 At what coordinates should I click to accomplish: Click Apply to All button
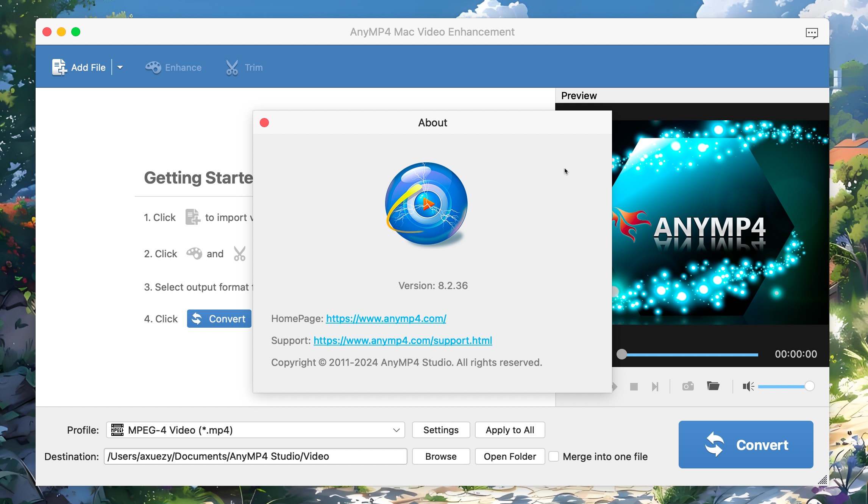point(510,430)
